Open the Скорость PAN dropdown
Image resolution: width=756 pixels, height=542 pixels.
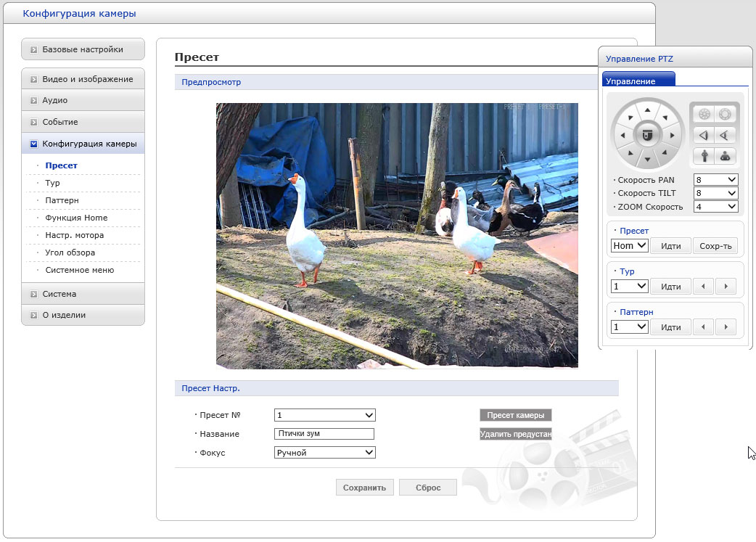click(x=715, y=180)
